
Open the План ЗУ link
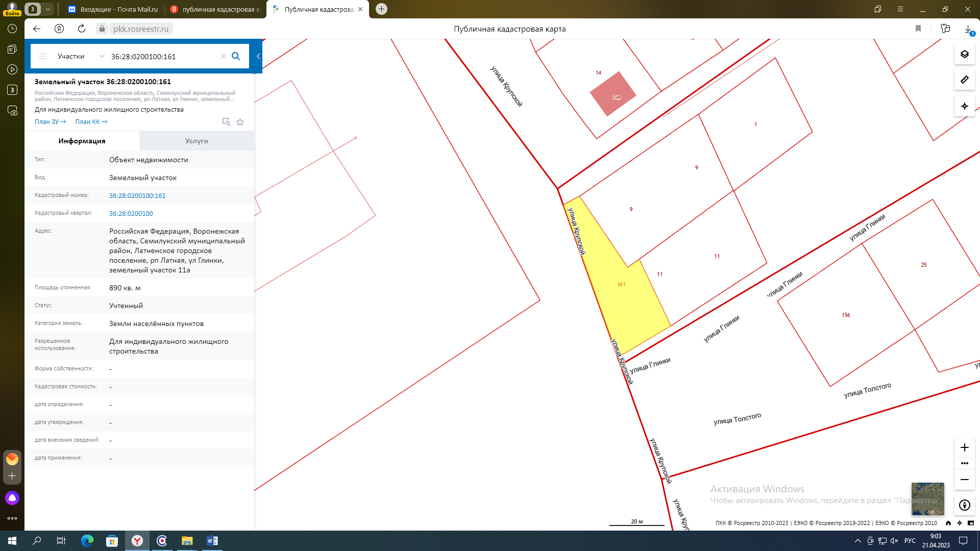point(50,122)
